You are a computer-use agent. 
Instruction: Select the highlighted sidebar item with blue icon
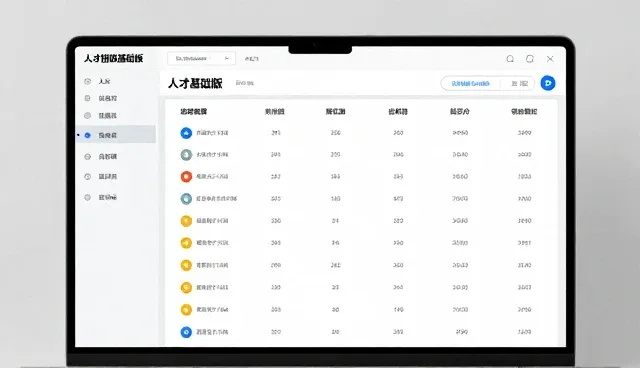[x=116, y=135]
